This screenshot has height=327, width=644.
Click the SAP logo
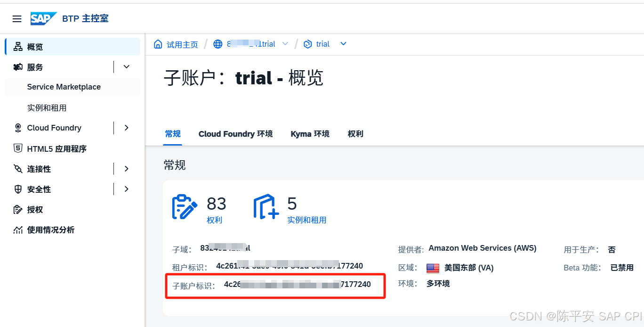[x=44, y=18]
